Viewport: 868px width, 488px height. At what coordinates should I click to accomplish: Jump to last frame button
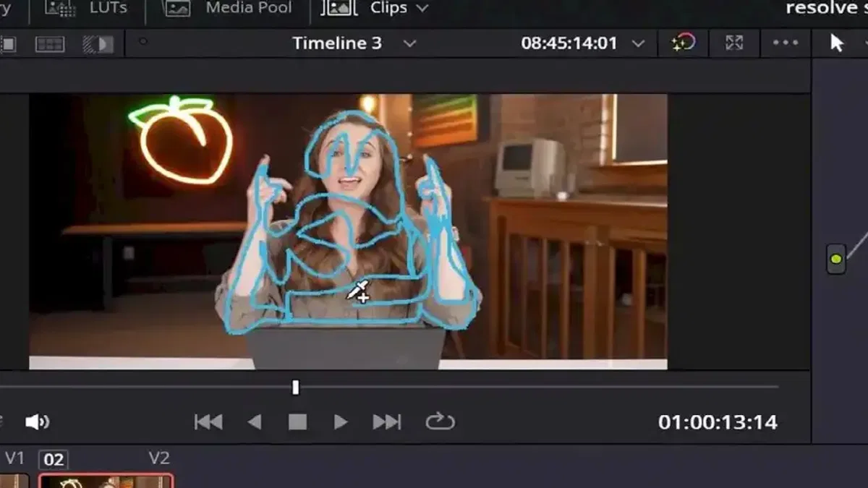tap(386, 421)
